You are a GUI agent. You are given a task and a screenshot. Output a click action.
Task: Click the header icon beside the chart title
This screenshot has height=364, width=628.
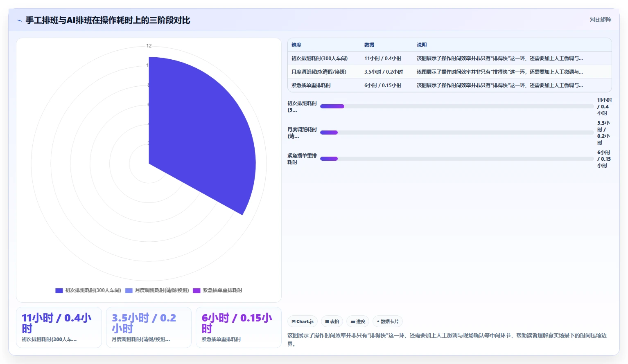tap(19, 20)
